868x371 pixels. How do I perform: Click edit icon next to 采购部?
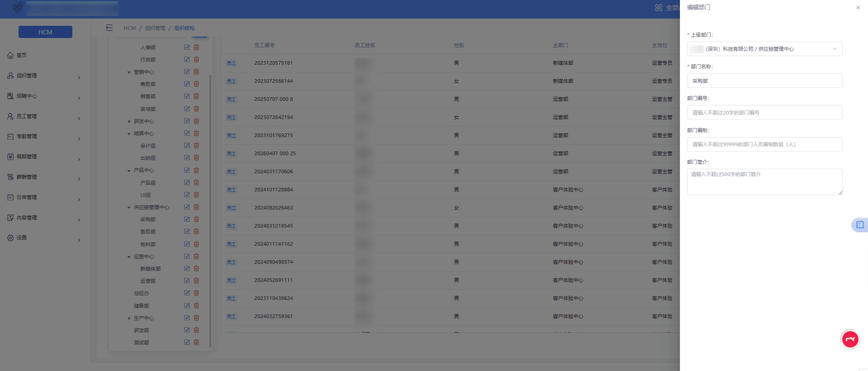click(x=187, y=219)
